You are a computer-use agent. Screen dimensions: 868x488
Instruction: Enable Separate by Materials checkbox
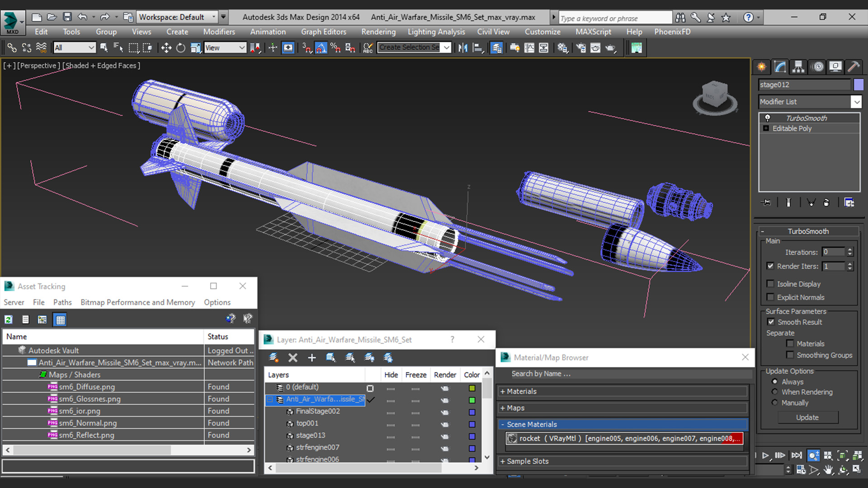point(790,343)
